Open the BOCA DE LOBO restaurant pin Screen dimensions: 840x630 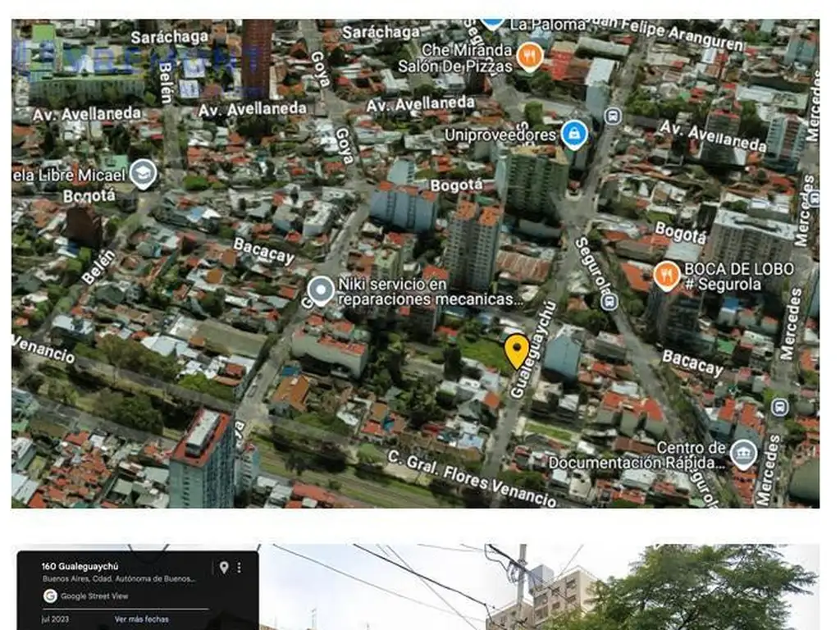666,276
